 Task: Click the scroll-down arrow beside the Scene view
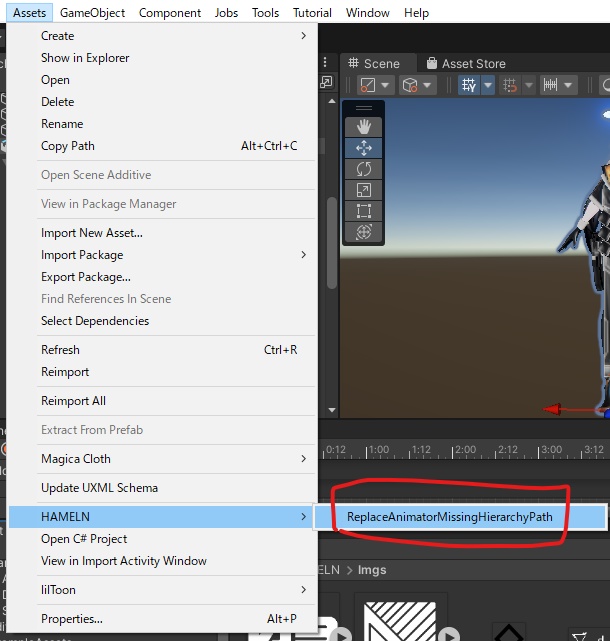tap(332, 410)
